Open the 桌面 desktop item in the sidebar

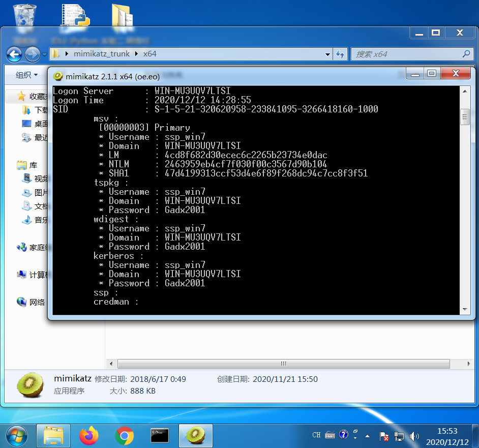(35, 124)
